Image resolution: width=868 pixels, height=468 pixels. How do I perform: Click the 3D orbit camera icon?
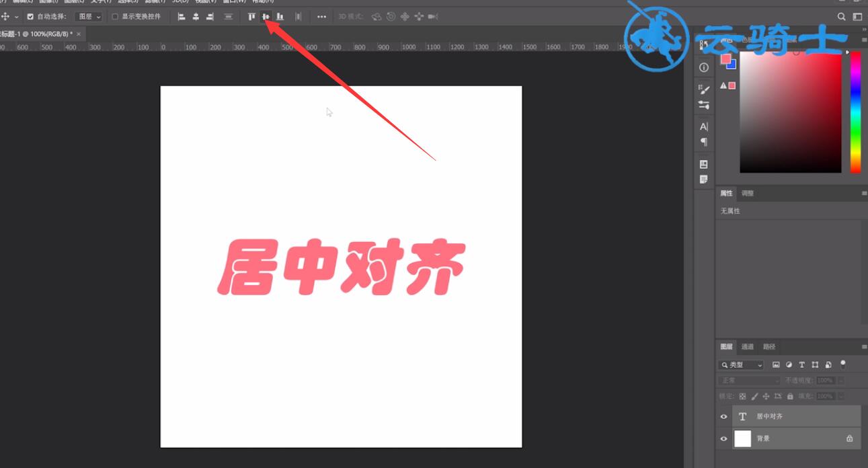click(x=377, y=16)
